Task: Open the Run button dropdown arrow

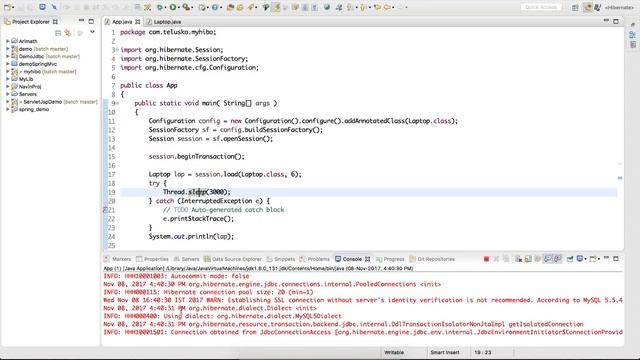Action: pyautogui.click(x=179, y=7)
